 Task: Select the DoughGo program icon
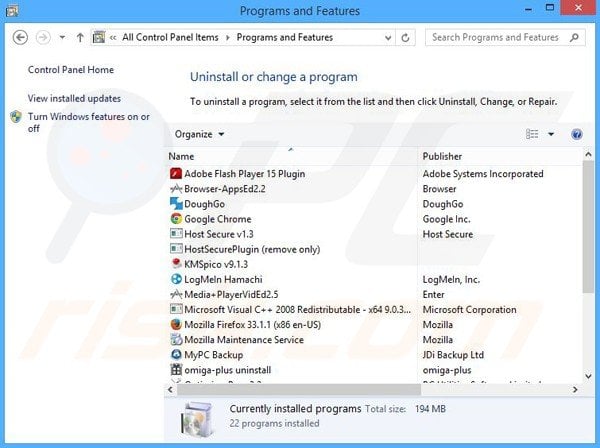tap(176, 204)
